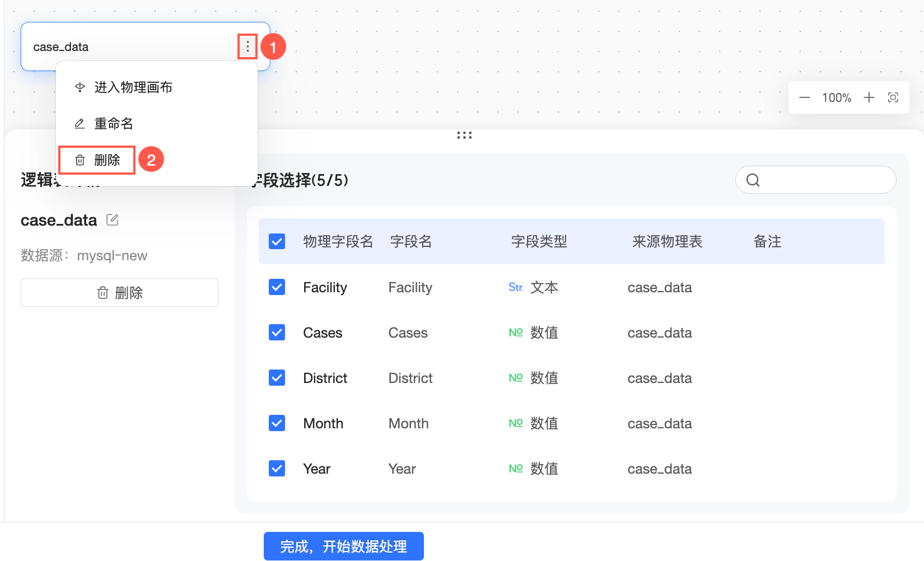
Task: Click the search magnifier icon
Action: [753, 180]
